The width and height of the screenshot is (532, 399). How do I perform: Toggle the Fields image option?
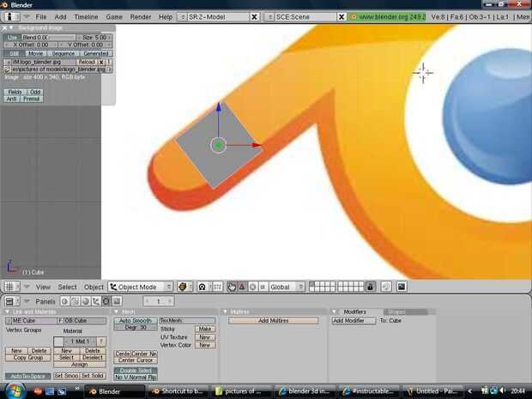15,92
